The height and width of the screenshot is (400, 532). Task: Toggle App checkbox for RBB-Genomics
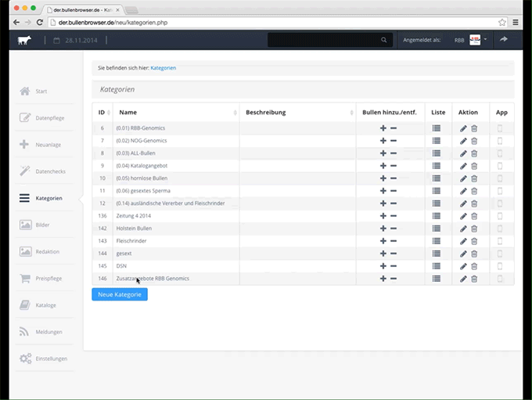501,128
